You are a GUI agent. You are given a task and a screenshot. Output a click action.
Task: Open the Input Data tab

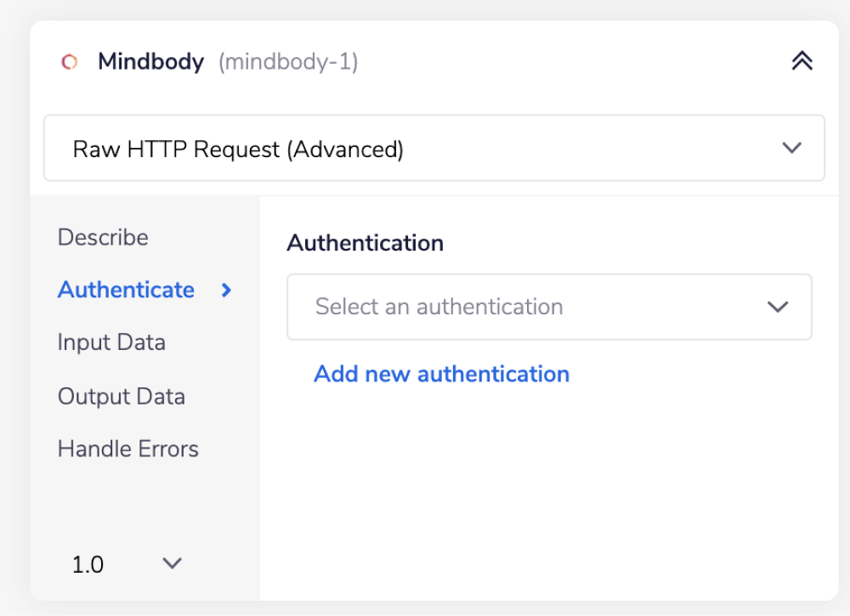click(x=111, y=342)
